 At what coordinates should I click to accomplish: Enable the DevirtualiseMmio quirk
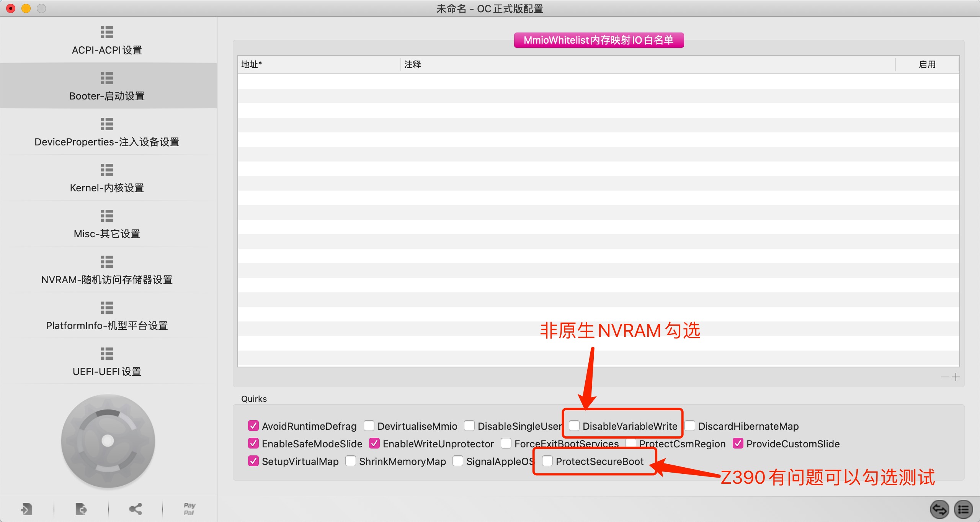(369, 426)
